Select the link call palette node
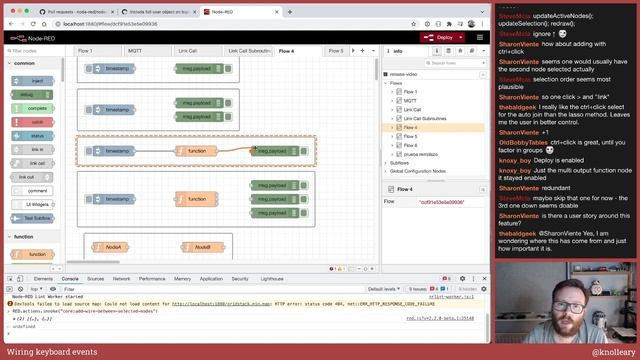The height and width of the screenshot is (360, 640). point(32,163)
